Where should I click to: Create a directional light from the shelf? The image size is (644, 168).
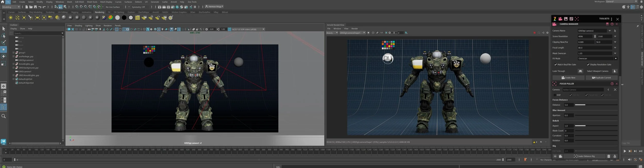[17, 18]
